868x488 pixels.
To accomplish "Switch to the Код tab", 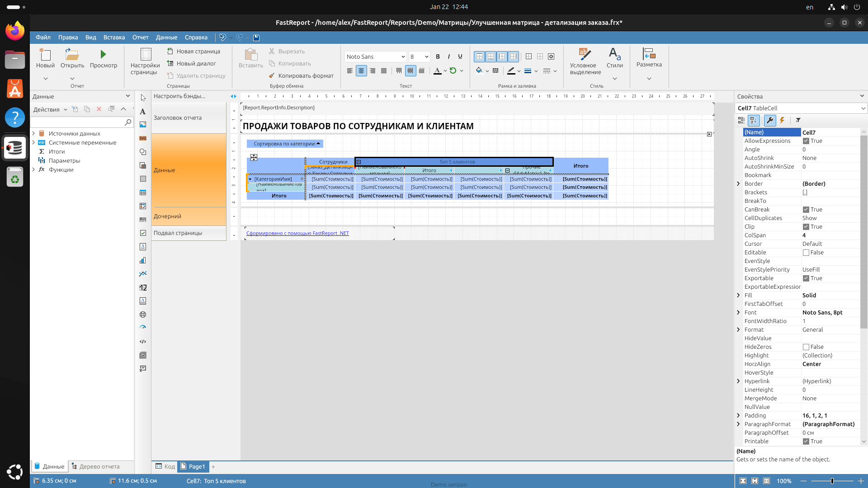I will coord(165,466).
